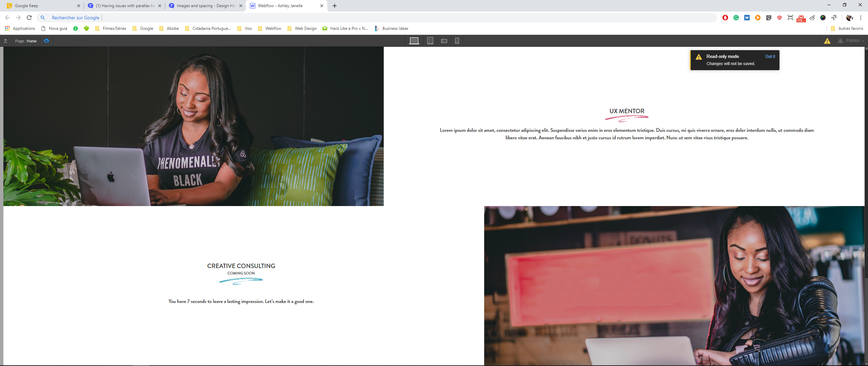Image resolution: width=868 pixels, height=366 pixels.
Task: Open the Grammarly extension icon
Action: coord(736,18)
